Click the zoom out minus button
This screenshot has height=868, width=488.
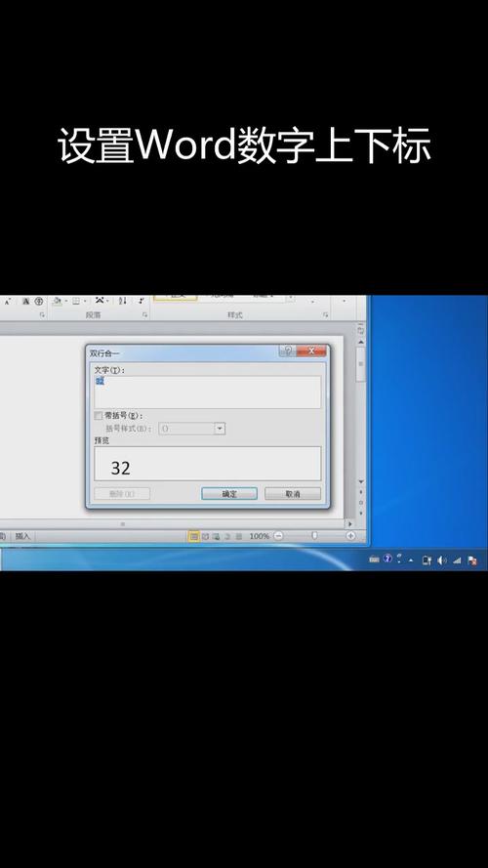pyautogui.click(x=278, y=536)
